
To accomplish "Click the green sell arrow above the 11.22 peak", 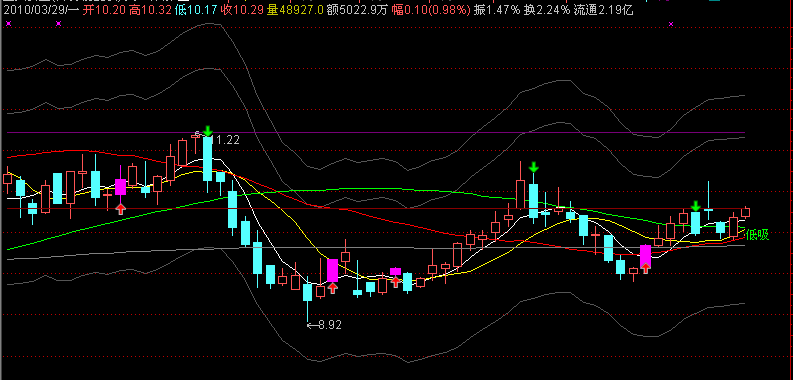I will (207, 132).
